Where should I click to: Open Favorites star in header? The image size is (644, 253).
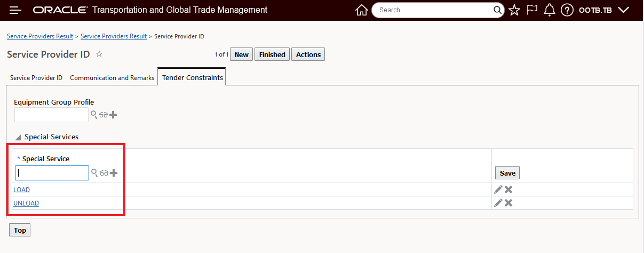tap(514, 10)
